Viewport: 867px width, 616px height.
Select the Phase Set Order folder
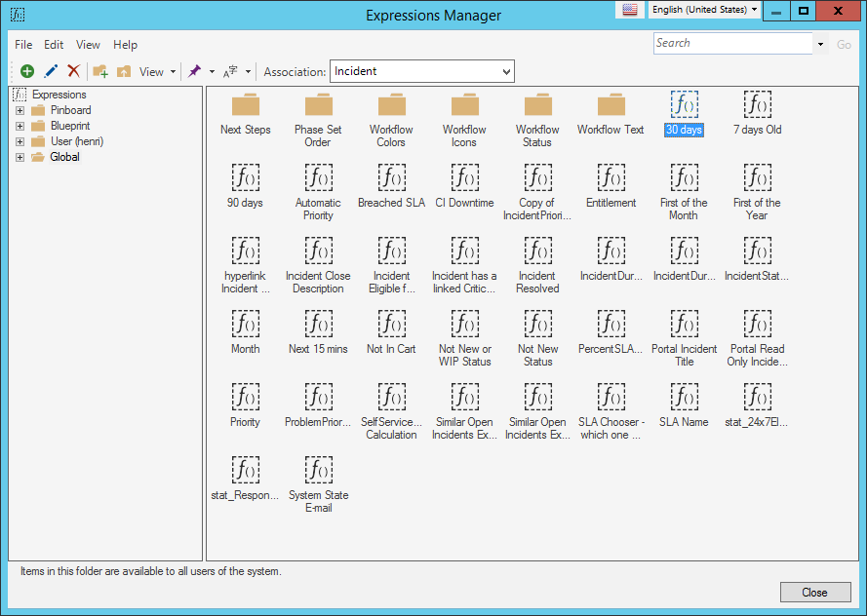click(319, 121)
